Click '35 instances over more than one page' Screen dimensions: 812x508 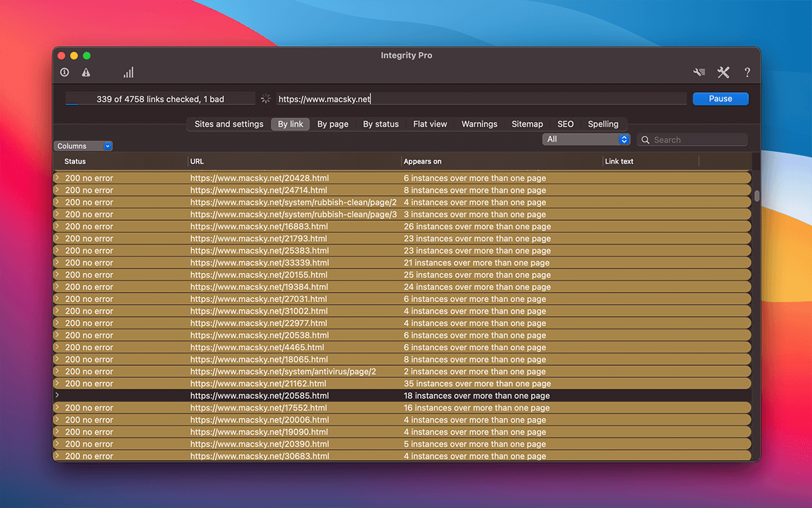coord(477,383)
